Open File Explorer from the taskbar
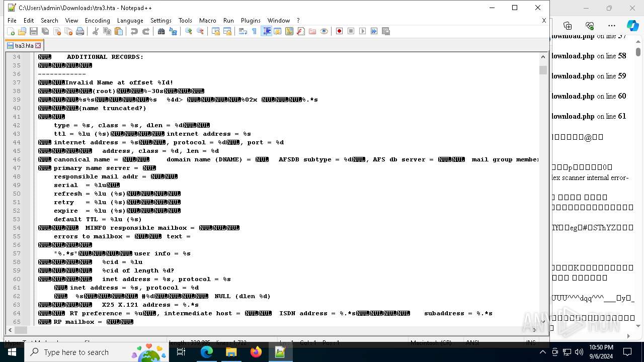The width and height of the screenshot is (644, 362). 231,352
